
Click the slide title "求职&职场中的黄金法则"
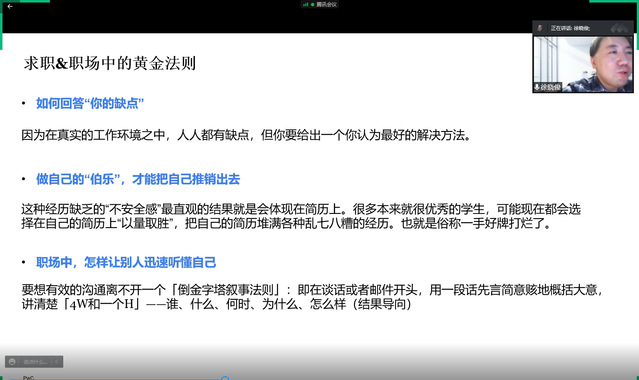tap(110, 63)
